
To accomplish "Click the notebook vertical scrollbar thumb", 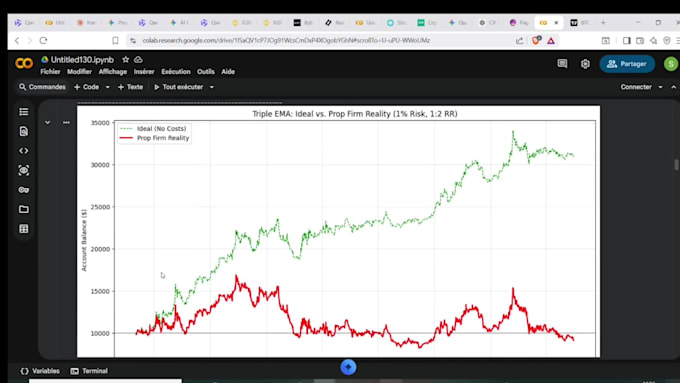I will 676,164.
